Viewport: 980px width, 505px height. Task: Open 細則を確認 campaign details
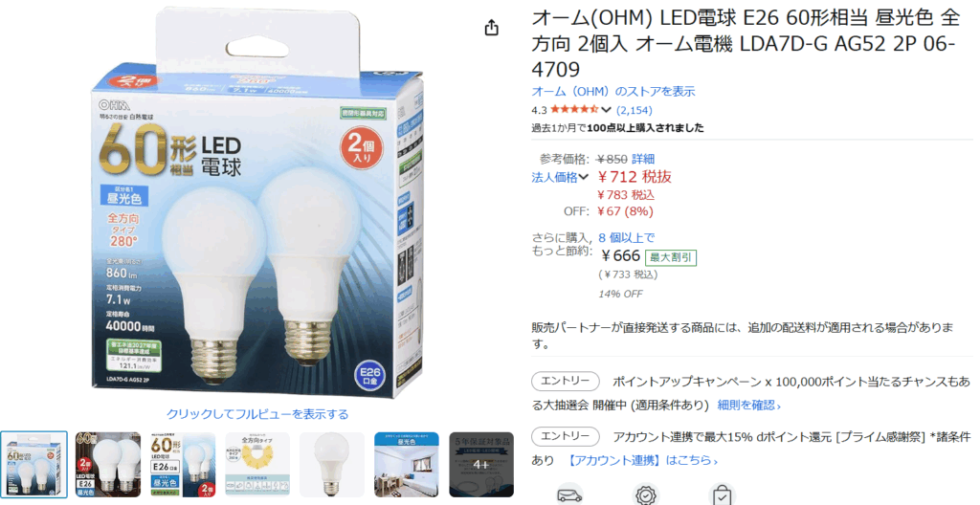(x=748, y=405)
